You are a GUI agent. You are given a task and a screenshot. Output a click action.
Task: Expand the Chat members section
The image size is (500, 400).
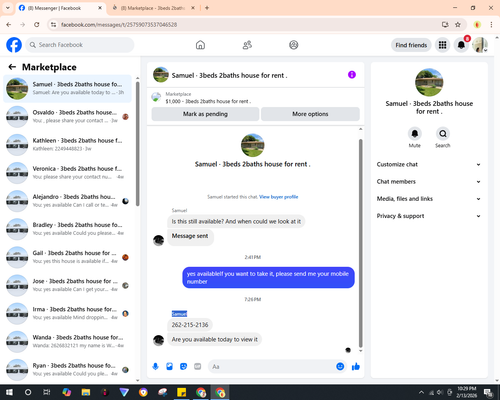point(429,182)
